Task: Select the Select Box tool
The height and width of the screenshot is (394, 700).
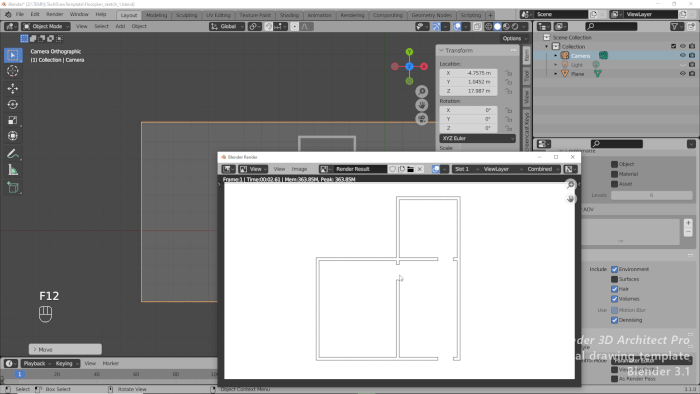Action: (x=12, y=55)
